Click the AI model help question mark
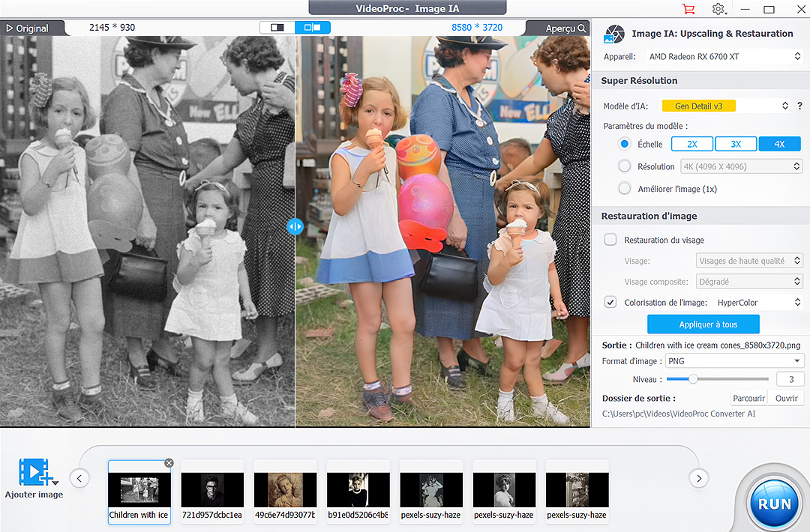 (x=799, y=106)
